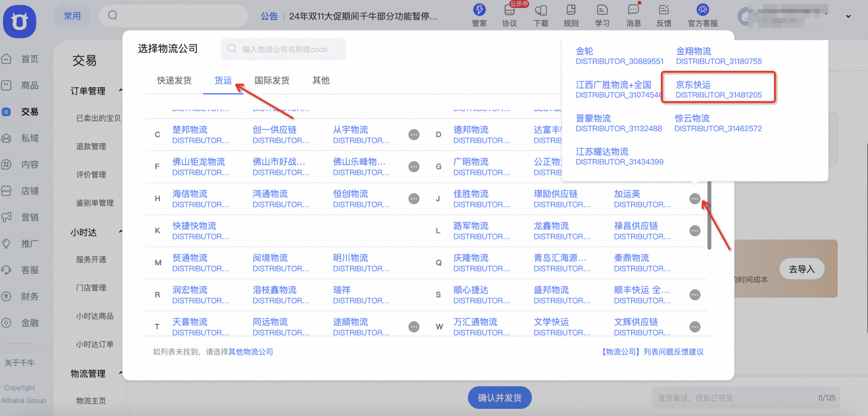Image resolution: width=868 pixels, height=416 pixels.
Task: Switch to 其他 tab
Action: [321, 80]
